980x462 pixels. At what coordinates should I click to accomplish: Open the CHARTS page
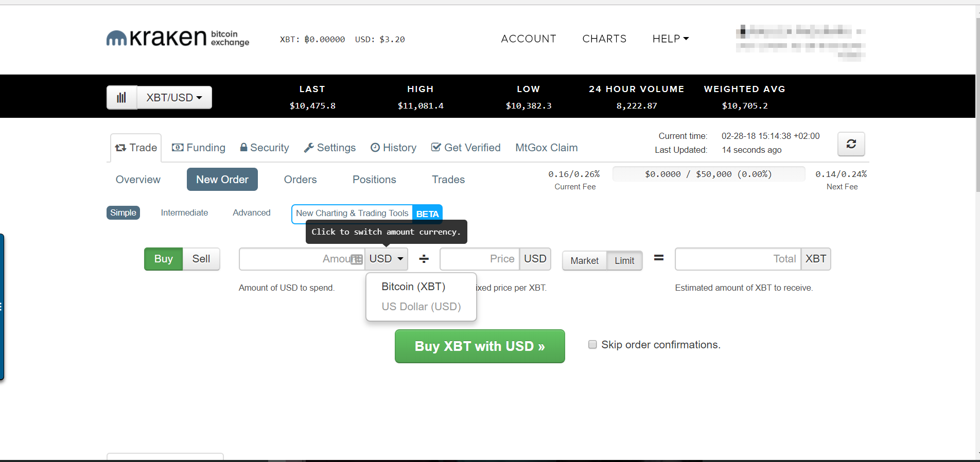(x=604, y=39)
